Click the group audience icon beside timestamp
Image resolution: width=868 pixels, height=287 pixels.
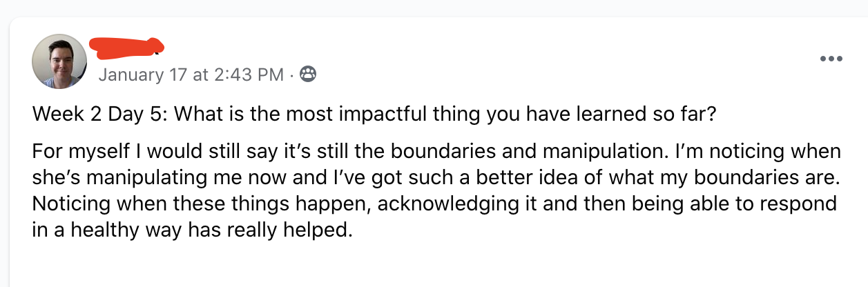308,74
